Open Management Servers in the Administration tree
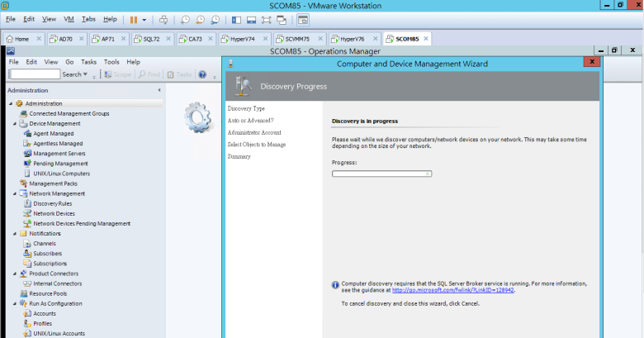This screenshot has width=644, height=338. tap(59, 153)
